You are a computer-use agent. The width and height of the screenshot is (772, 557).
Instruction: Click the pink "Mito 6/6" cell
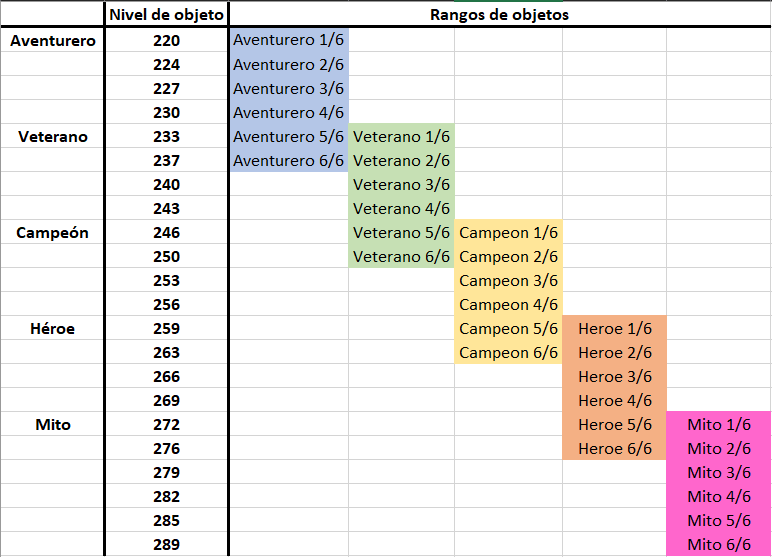pos(719,545)
